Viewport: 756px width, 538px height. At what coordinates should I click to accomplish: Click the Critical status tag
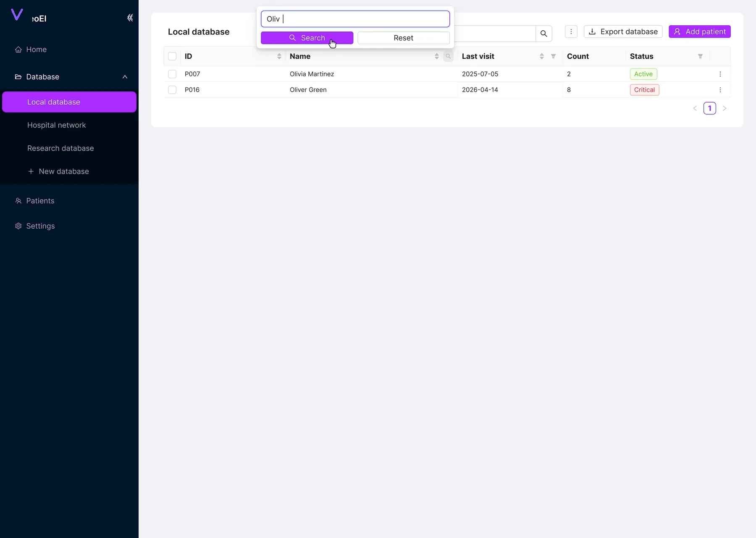tap(645, 90)
